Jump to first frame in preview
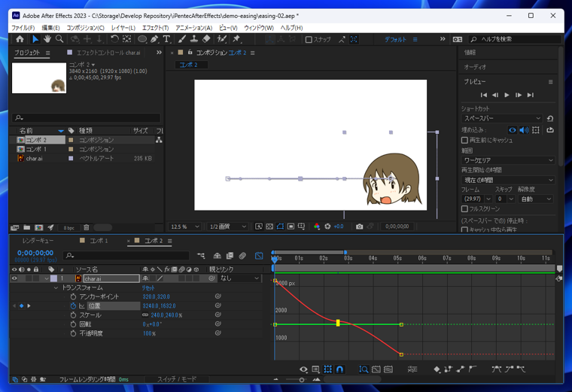 coord(484,95)
